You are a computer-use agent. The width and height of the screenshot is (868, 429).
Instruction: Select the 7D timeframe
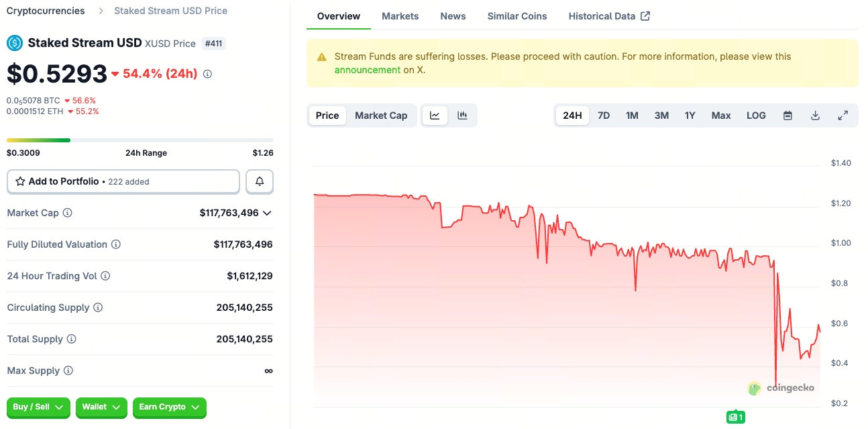(603, 115)
